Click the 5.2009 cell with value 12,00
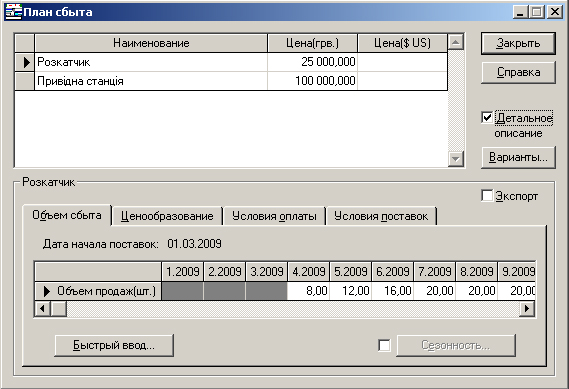 click(351, 291)
